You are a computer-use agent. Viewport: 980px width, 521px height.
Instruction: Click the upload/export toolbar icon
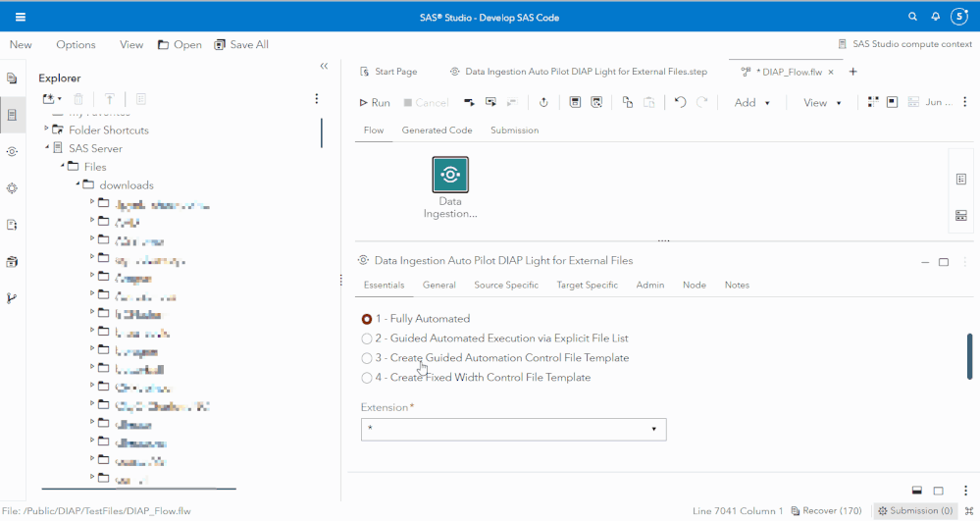coord(543,103)
